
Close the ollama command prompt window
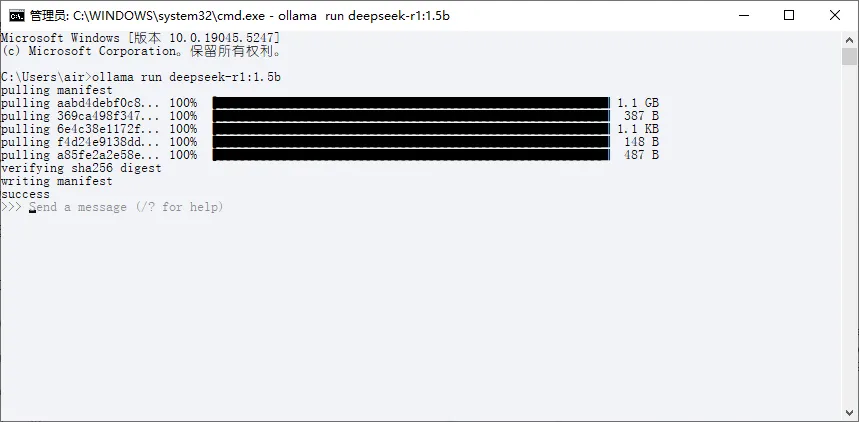tap(835, 15)
